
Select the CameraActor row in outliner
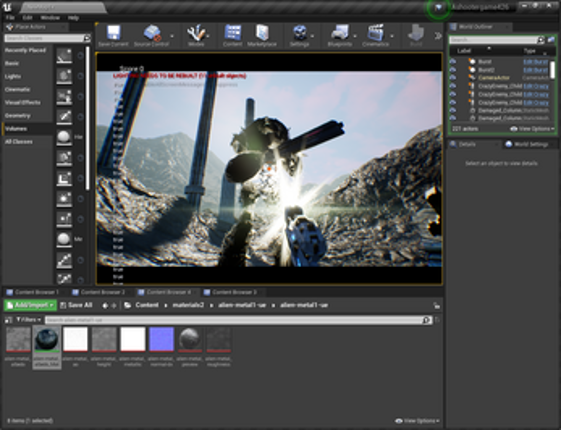tap(499, 78)
